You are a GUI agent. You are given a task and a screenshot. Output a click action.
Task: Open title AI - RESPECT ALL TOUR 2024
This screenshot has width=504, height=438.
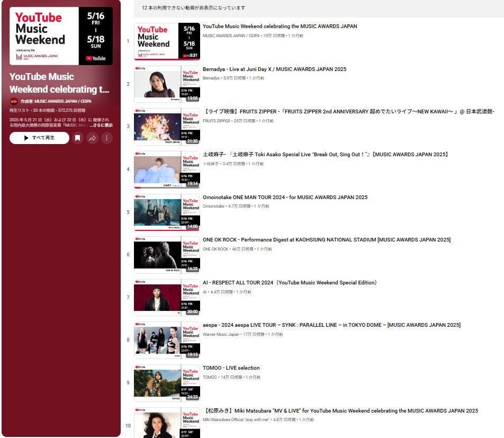click(x=290, y=283)
